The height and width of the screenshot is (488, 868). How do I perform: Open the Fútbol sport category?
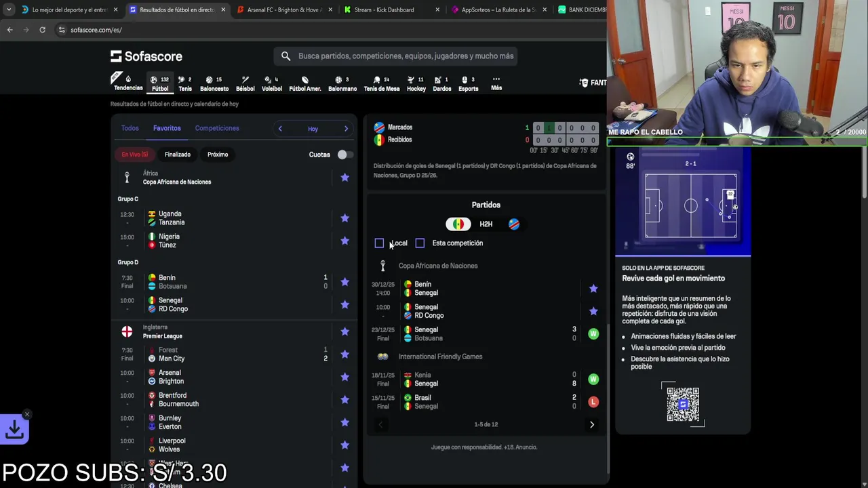point(160,83)
